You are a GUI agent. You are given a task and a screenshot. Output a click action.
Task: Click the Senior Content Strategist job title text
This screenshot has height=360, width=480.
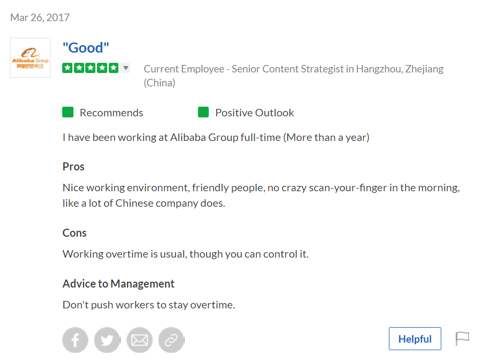(288, 69)
